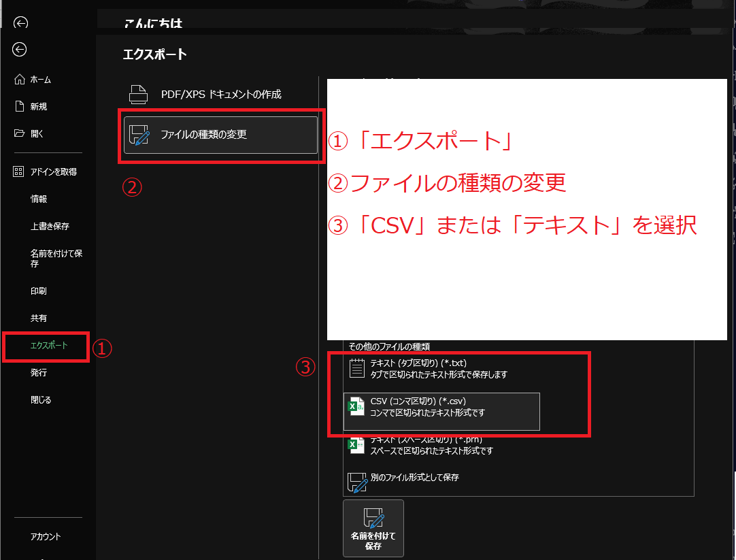This screenshot has height=560, width=736.
Task: Pick テキスト (スペース区切り) (*.prn) format
Action: [x=441, y=445]
